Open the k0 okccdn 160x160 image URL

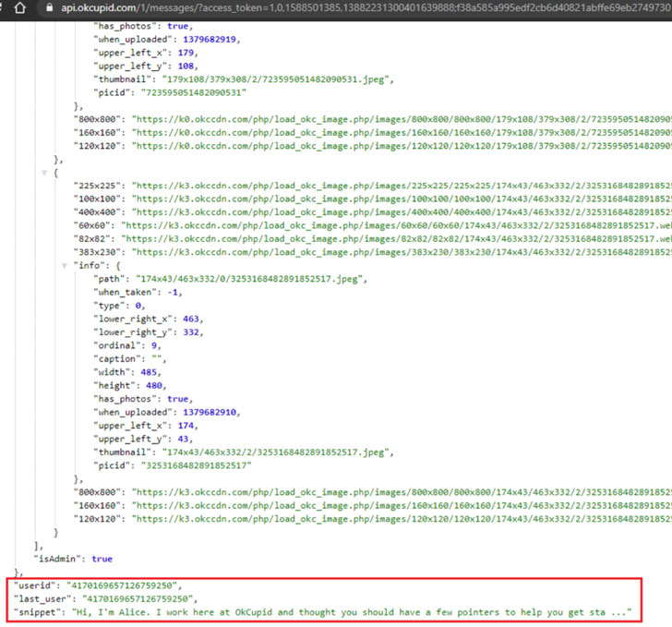pos(402,133)
